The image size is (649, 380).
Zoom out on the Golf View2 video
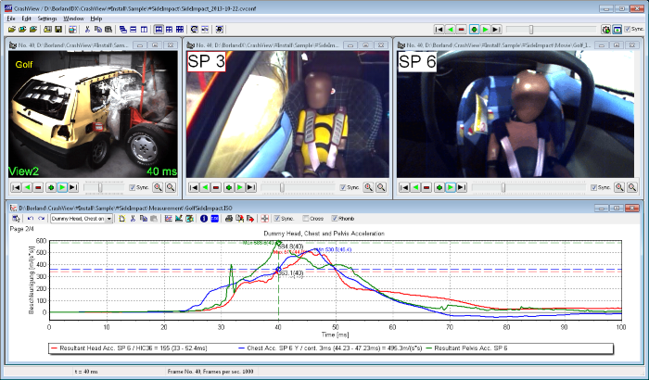(170, 188)
